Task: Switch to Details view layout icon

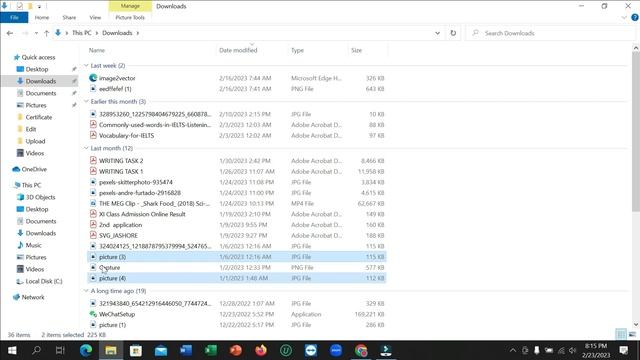Action: click(621, 334)
